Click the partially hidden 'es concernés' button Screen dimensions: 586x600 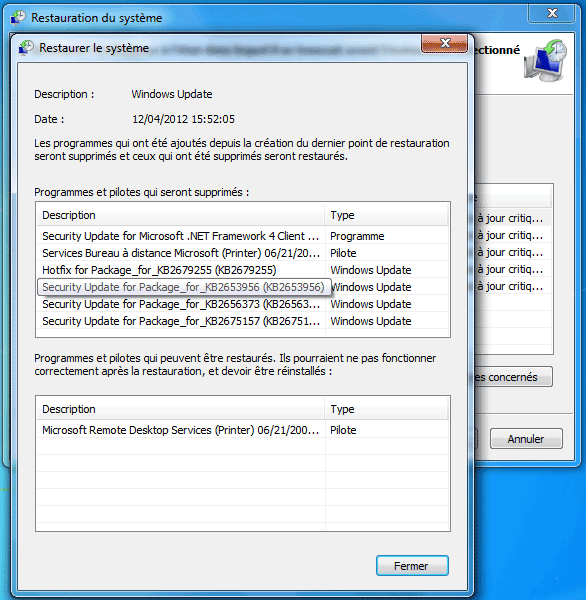513,377
